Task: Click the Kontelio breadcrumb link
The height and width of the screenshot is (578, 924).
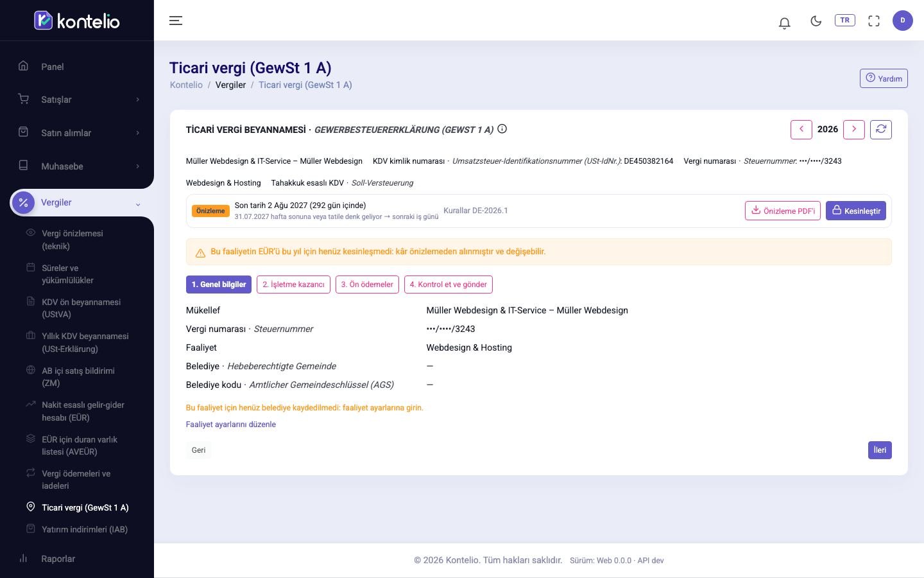Action: (186, 85)
